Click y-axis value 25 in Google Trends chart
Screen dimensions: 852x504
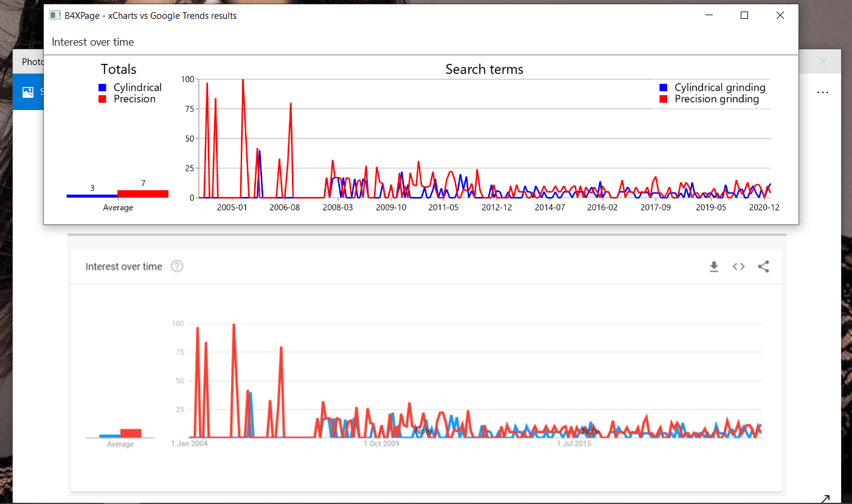point(180,409)
